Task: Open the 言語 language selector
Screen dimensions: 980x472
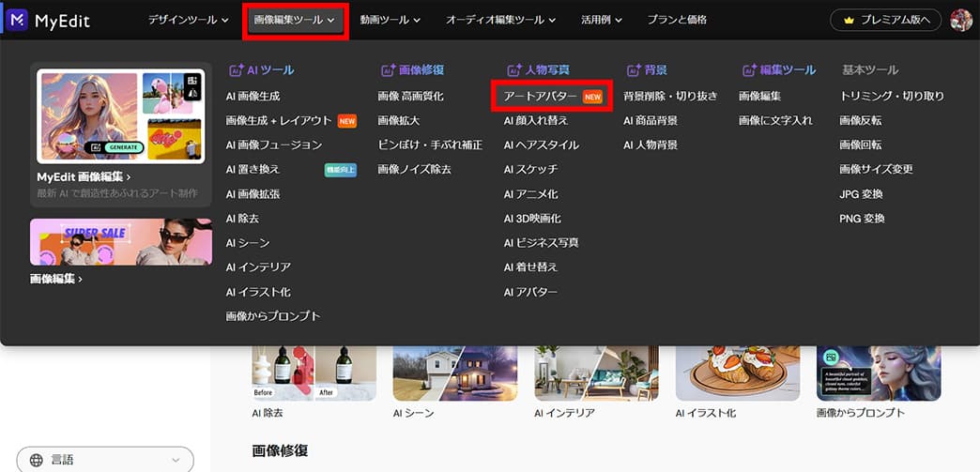Action: (105, 460)
